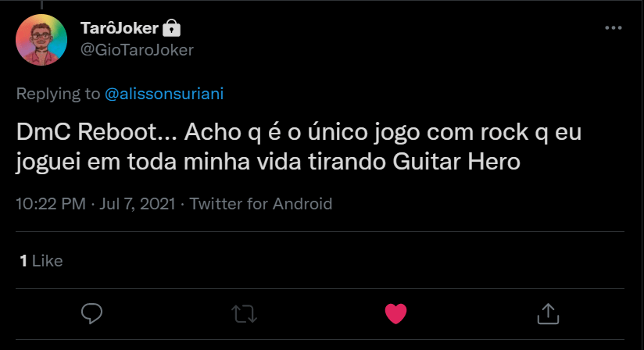Click TarôJoker's profile avatar
This screenshot has height=350, width=644.
click(41, 39)
